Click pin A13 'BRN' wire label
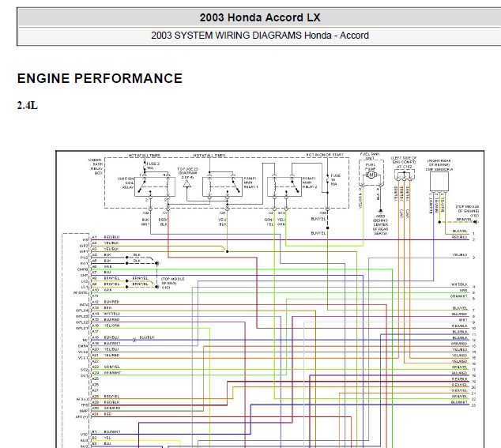Viewport: 501px width, 448px height. pos(107,307)
